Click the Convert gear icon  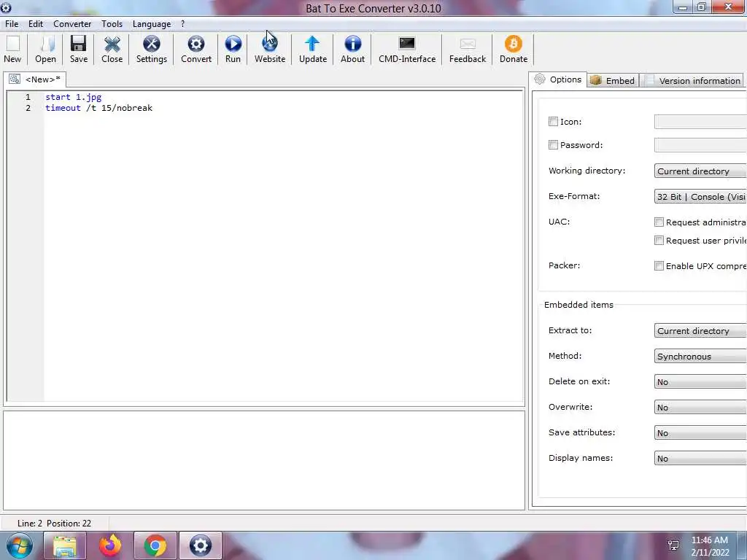click(x=196, y=44)
